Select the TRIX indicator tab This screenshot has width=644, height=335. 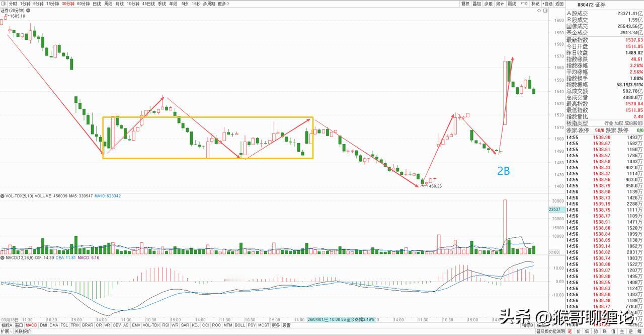pos(75,325)
